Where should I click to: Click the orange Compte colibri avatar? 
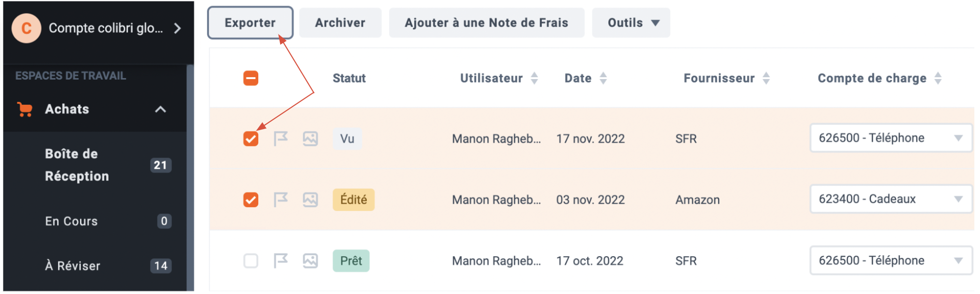pos(26,28)
